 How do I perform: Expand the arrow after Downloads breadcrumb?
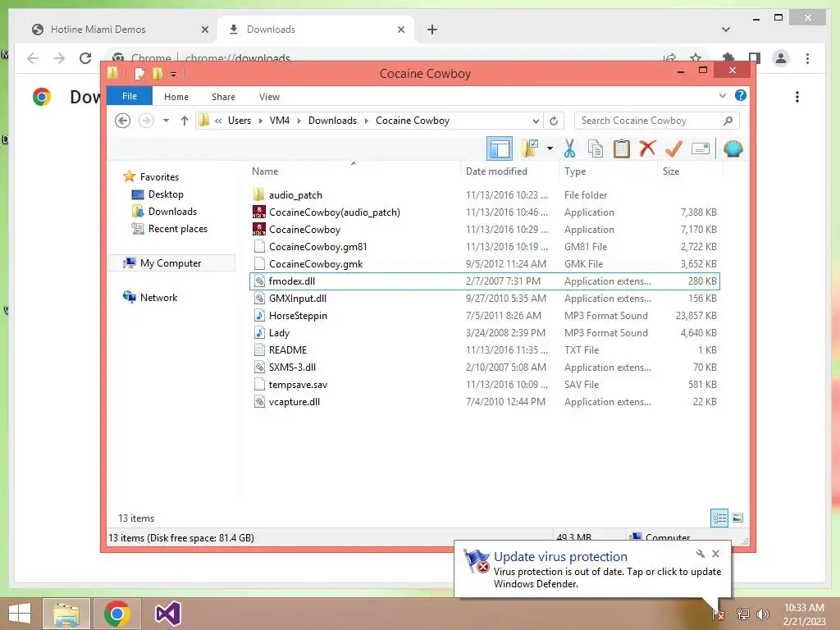(x=367, y=121)
